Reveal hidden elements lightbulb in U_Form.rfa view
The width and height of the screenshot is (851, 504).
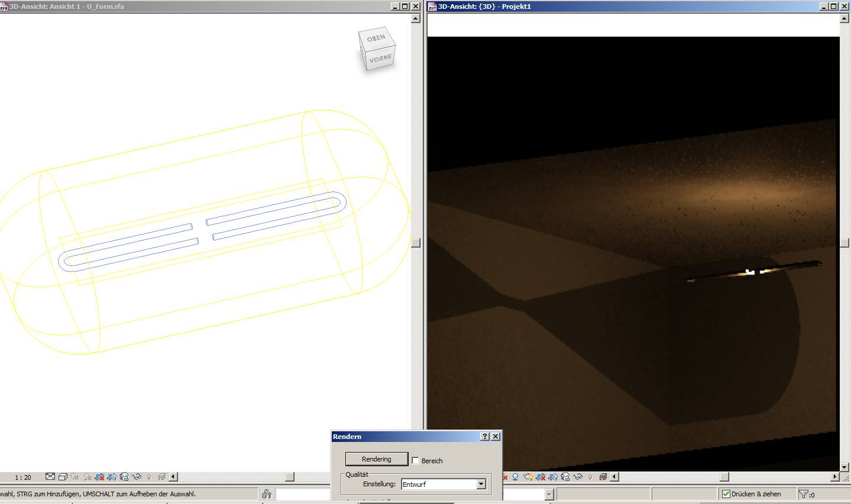point(149,477)
